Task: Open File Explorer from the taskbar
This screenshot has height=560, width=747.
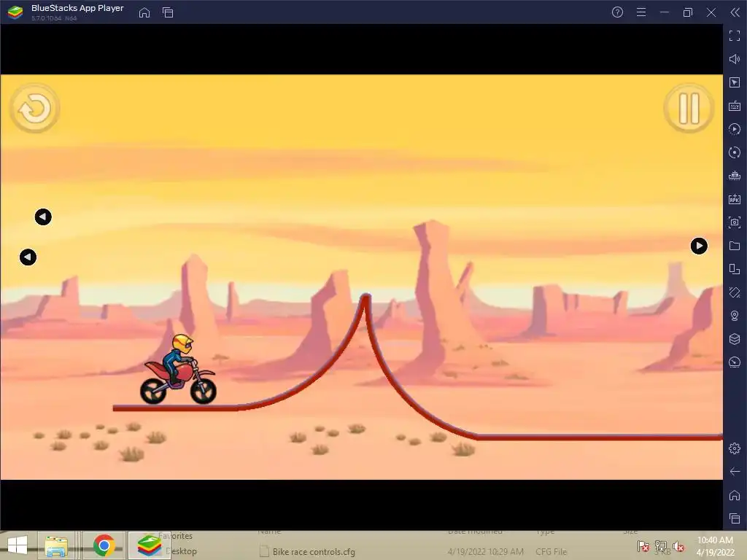Action: (56, 545)
